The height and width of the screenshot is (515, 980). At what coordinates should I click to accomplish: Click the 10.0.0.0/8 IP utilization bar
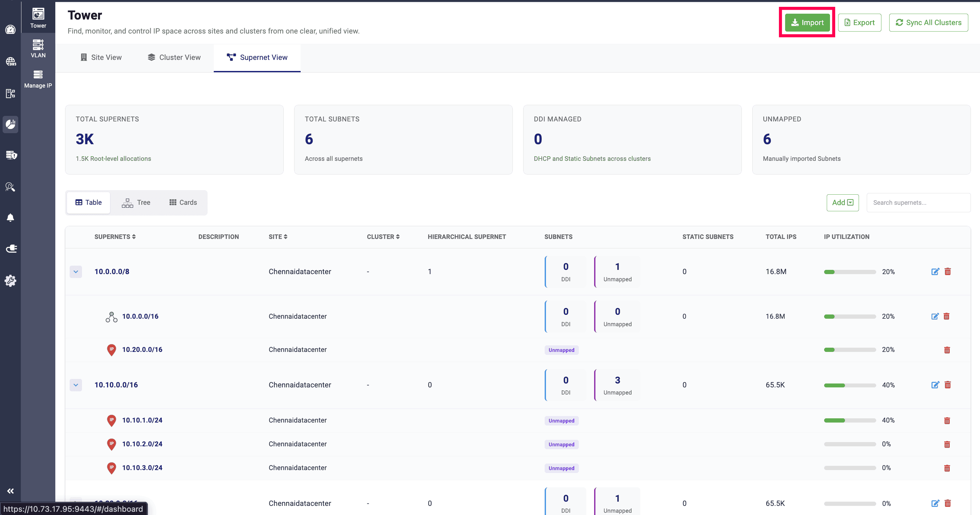[850, 272]
